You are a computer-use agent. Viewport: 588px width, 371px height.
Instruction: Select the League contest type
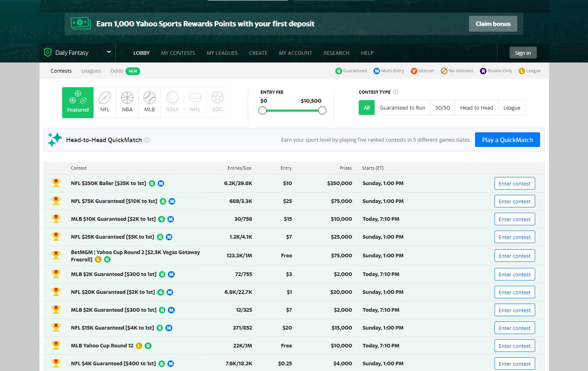[x=512, y=108]
